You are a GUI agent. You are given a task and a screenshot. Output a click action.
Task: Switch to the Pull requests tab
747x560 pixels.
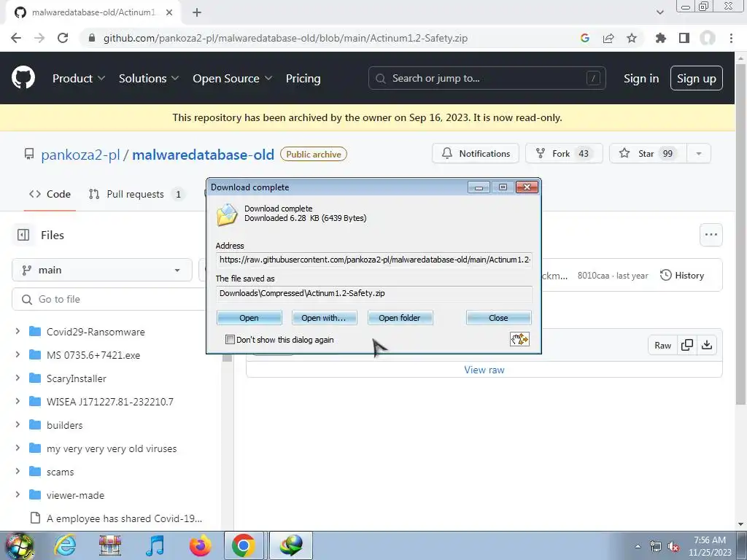[x=136, y=194]
